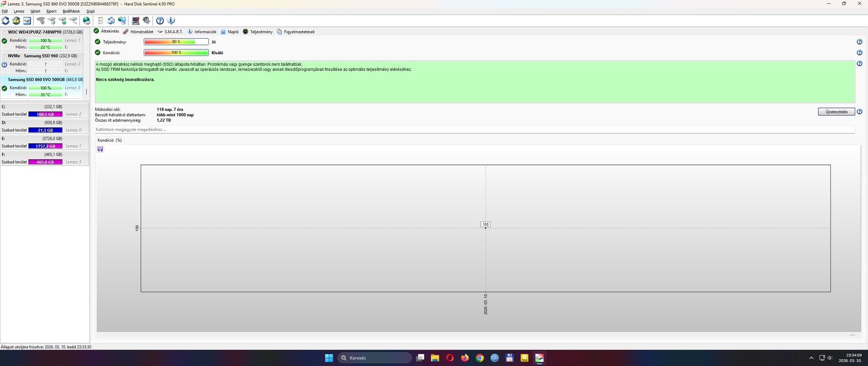Click the D: partition free space bar
Image resolution: width=868 pixels, height=366 pixels.
pos(45,130)
